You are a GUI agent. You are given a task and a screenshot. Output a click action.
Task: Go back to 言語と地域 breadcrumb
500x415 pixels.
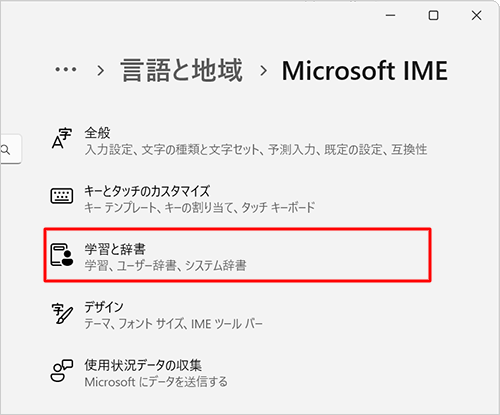coord(181,70)
